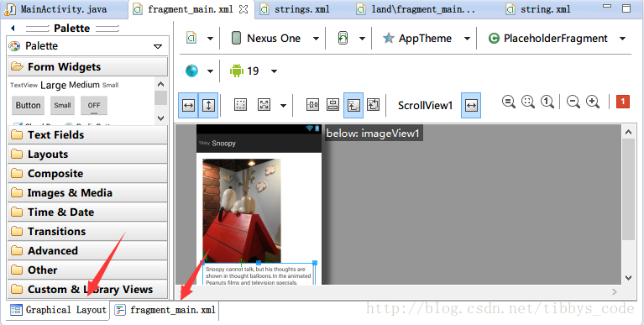Click the canvas scrollbar down arrow
644x325 pixels.
pyautogui.click(x=628, y=278)
